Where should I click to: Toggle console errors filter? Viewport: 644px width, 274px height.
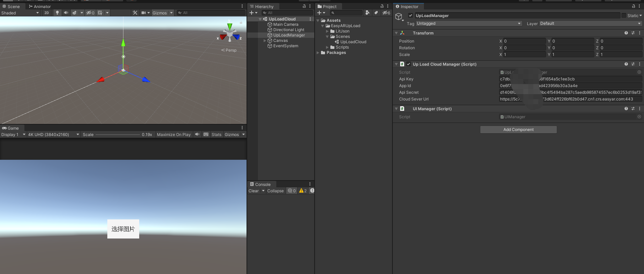point(312,191)
